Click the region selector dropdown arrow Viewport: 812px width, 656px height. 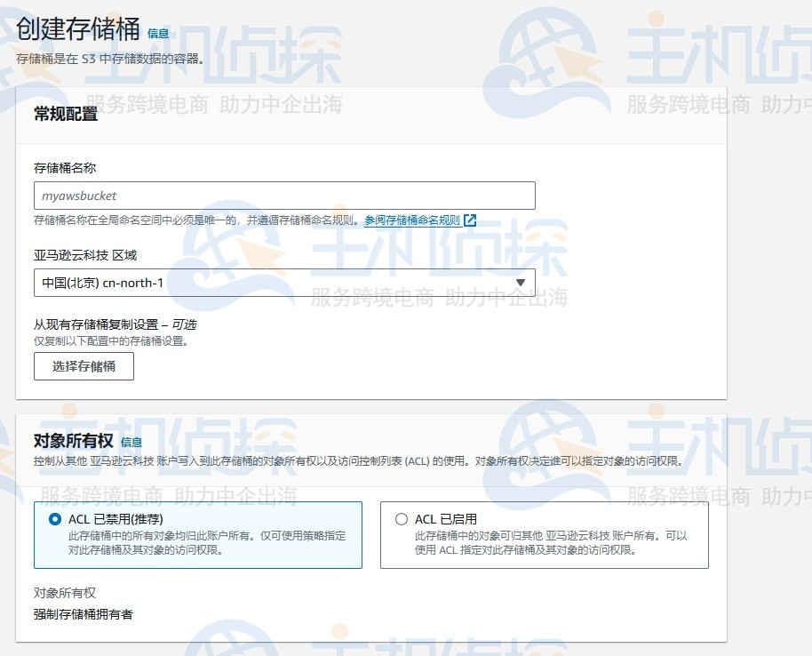point(523,281)
